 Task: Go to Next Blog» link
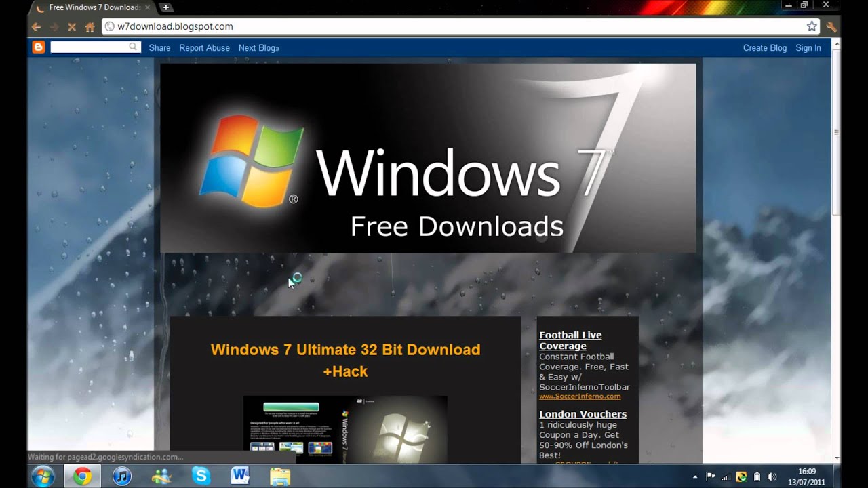tap(259, 48)
